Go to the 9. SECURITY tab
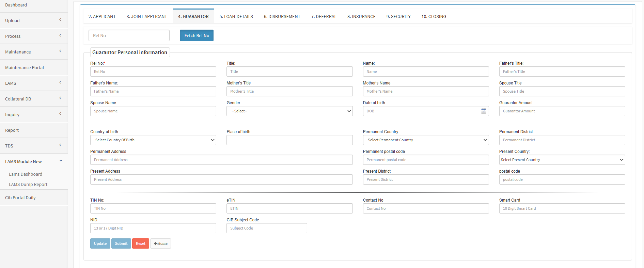The width and height of the screenshot is (644, 268). tap(398, 16)
